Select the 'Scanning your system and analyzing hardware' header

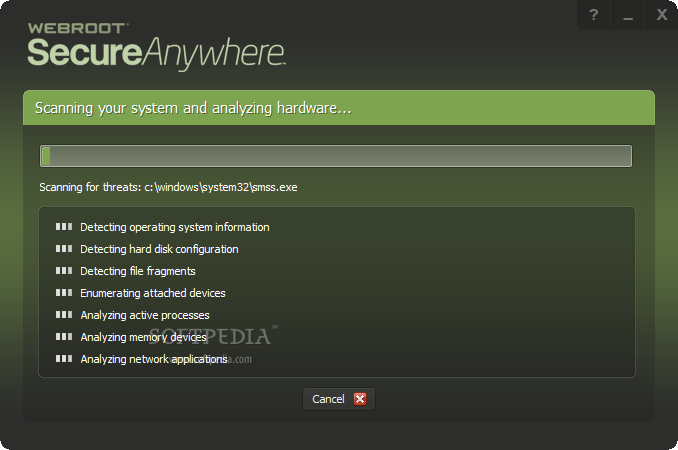coord(339,108)
